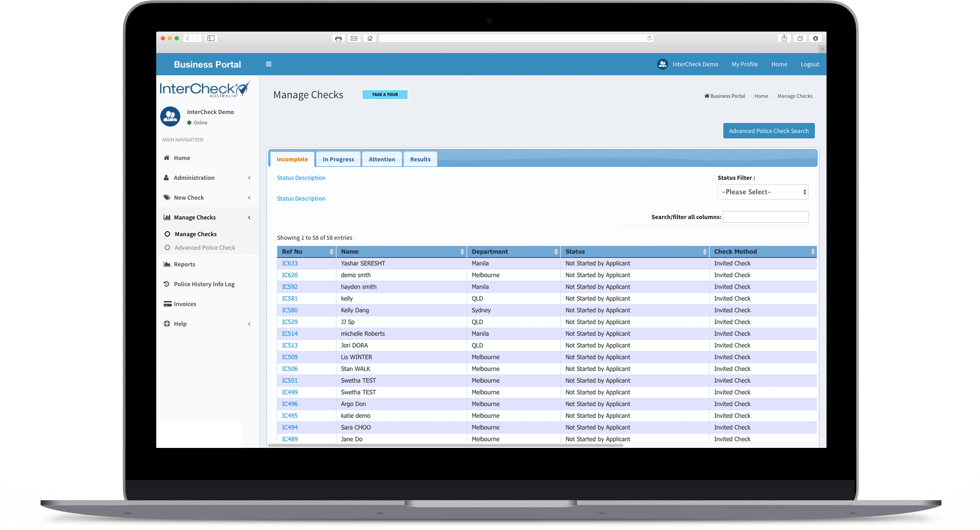Click the browser downloads icon
The width and height of the screenshot is (980, 530).
click(815, 39)
